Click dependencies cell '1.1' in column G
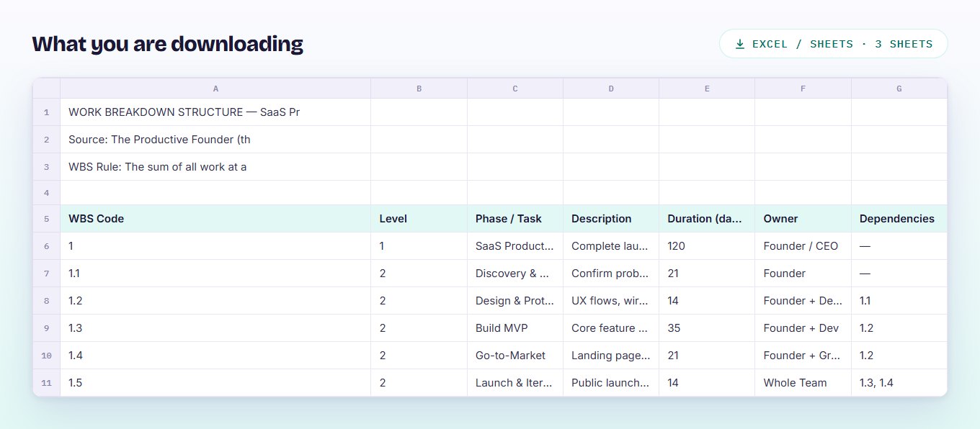The image size is (980, 429). tap(899, 301)
